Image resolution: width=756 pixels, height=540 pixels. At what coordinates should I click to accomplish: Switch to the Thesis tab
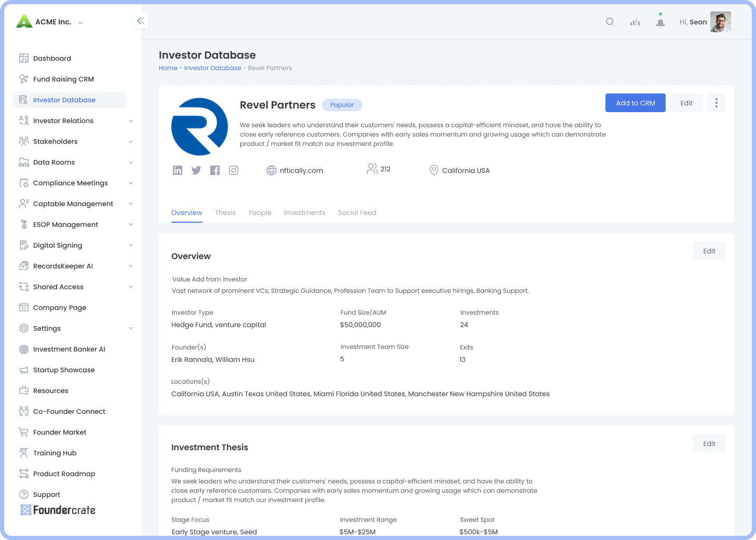(x=225, y=213)
